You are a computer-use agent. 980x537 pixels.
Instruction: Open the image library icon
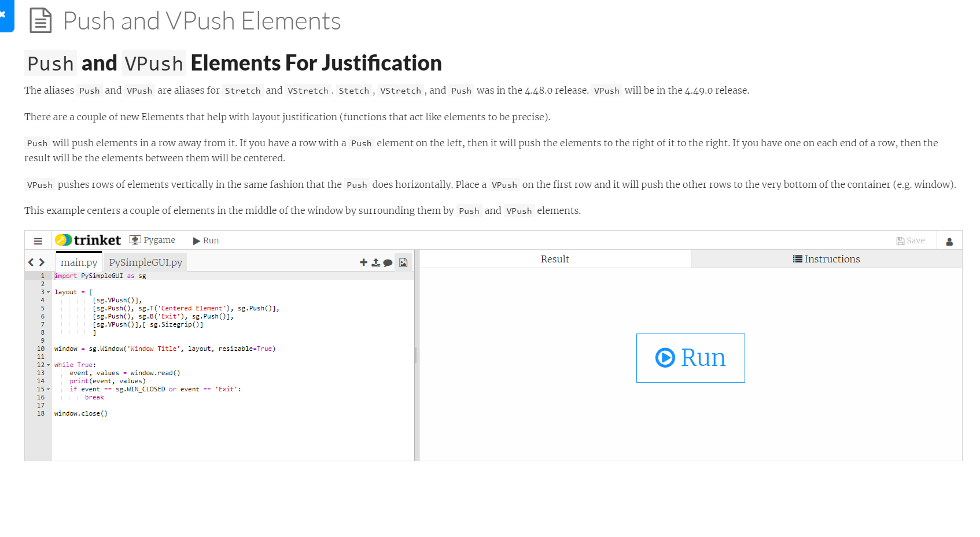click(x=403, y=262)
